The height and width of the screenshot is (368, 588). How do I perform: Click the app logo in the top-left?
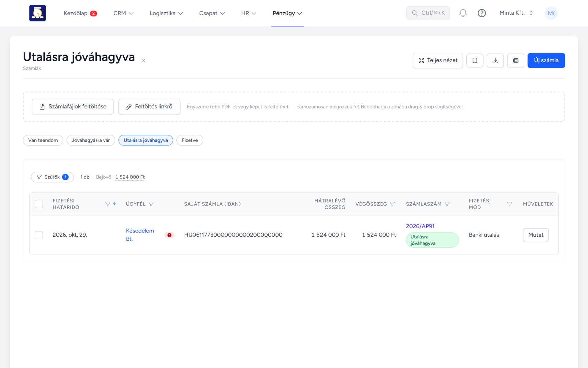click(37, 13)
